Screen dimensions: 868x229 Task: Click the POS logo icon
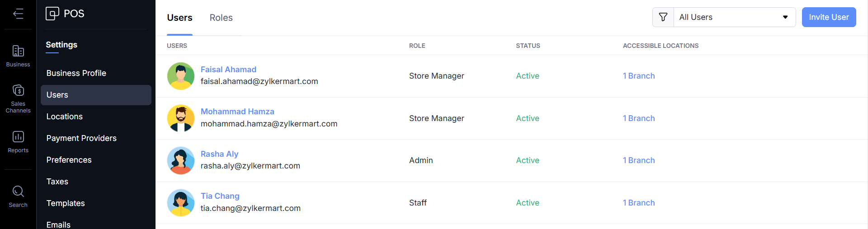point(52,14)
